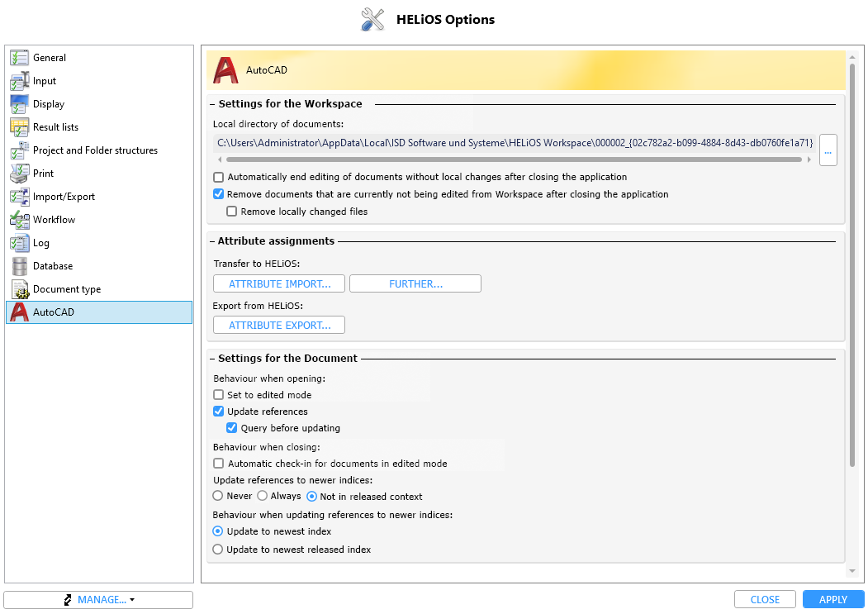
Task: Open the Manage dropdown menu
Action: [98, 600]
